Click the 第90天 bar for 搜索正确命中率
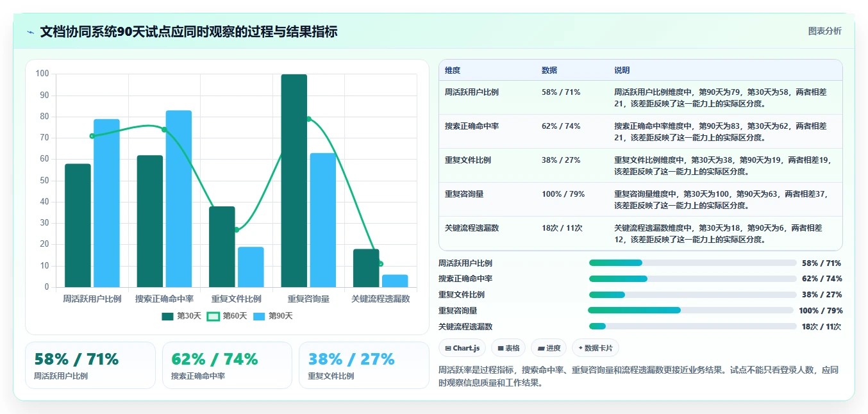This screenshot has height=414, width=868. coord(179,199)
